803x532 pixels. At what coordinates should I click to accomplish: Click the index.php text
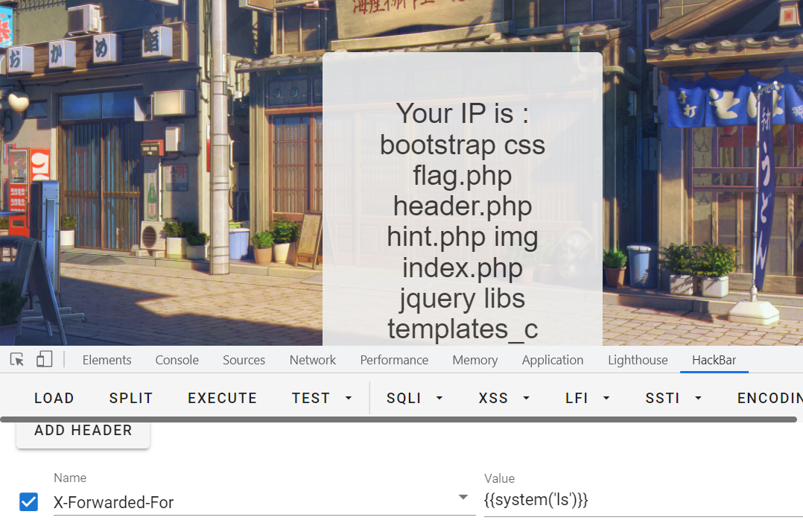pyautogui.click(x=463, y=267)
